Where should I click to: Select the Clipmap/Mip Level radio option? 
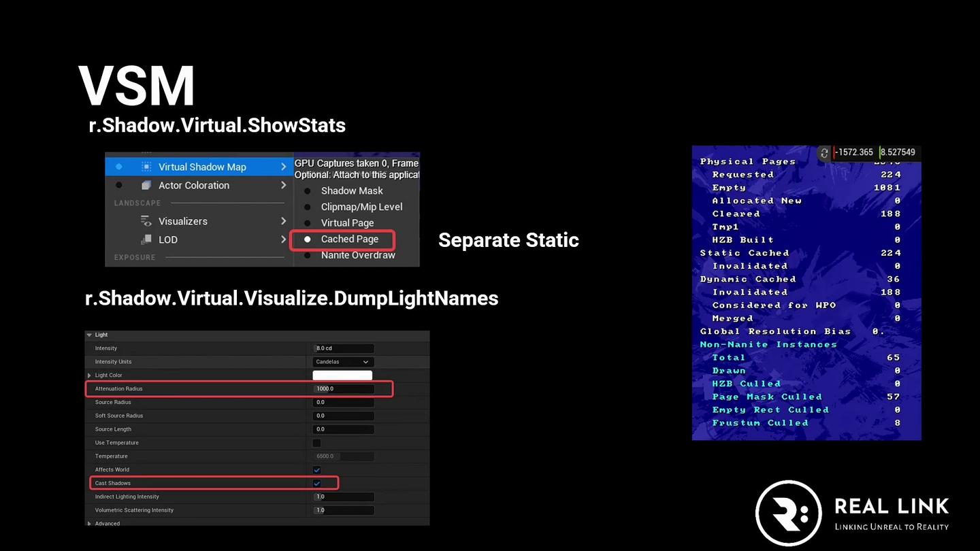pyautogui.click(x=308, y=207)
